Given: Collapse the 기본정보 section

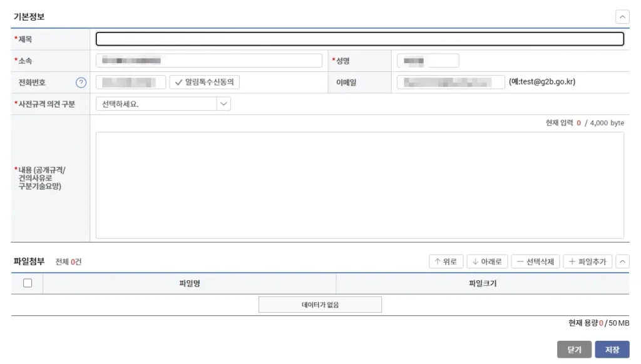Looking at the screenshot, I should (622, 17).
